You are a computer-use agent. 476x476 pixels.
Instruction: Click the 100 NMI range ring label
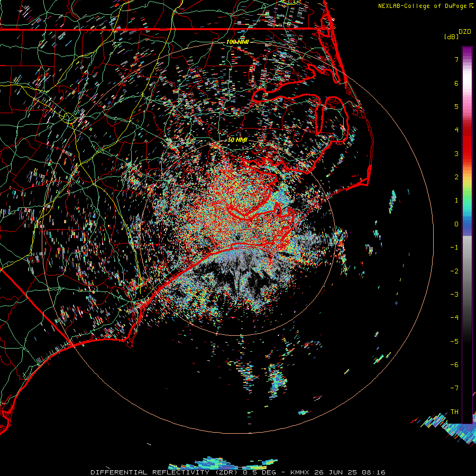coord(237,42)
